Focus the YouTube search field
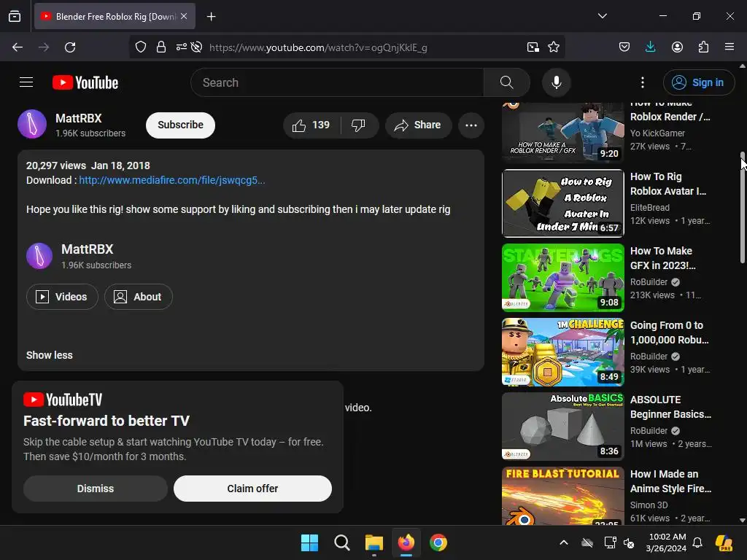747x560 pixels. pos(337,82)
